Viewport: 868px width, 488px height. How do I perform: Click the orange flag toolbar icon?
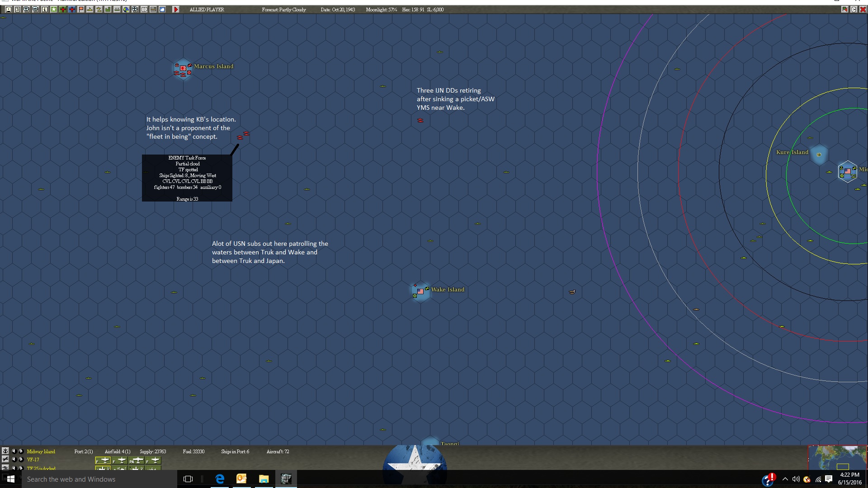click(x=81, y=9)
